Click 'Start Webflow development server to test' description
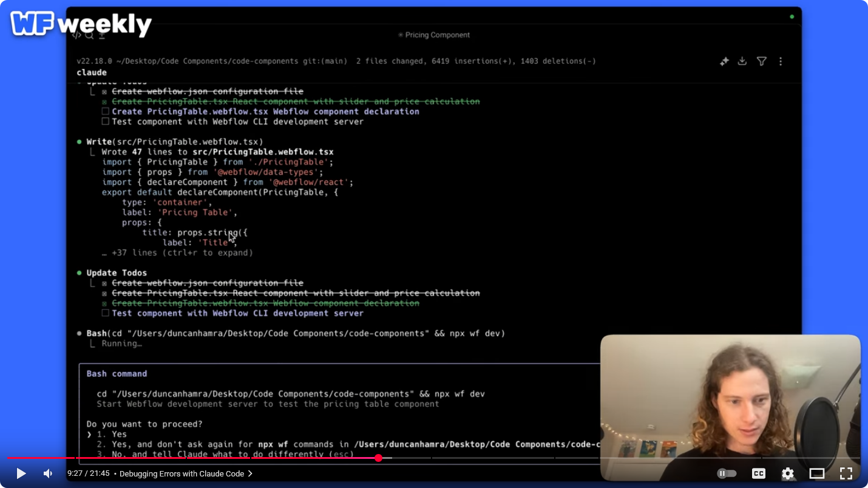This screenshot has width=868, height=488. pos(268,404)
